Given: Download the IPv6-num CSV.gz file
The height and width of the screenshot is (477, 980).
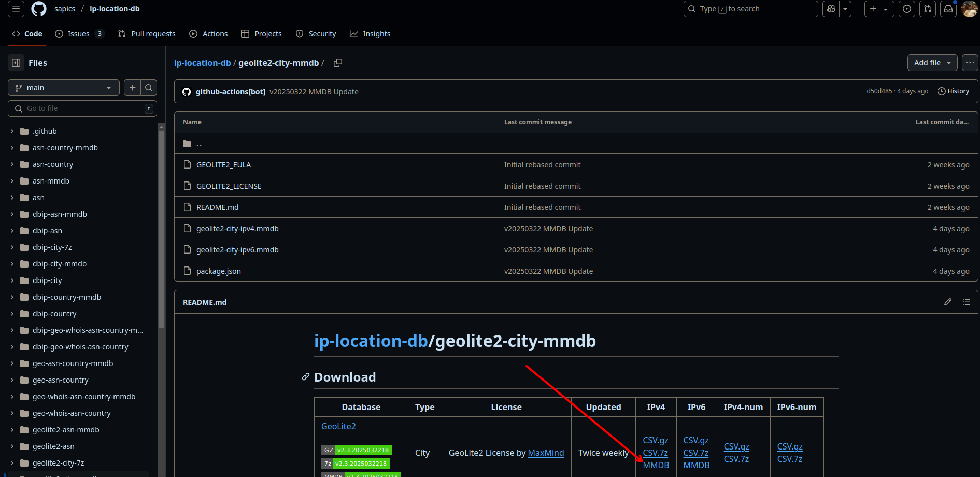Looking at the screenshot, I should pos(790,446).
